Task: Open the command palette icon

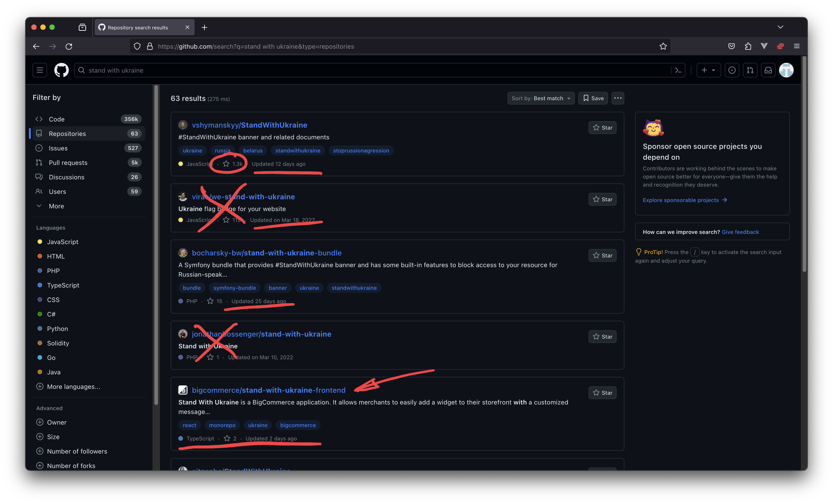Action: [678, 70]
